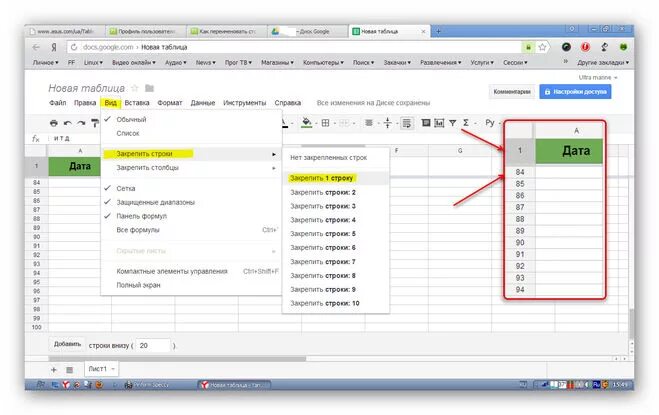Open the Файл menu
This screenshot has height=415, width=659.
[x=58, y=103]
